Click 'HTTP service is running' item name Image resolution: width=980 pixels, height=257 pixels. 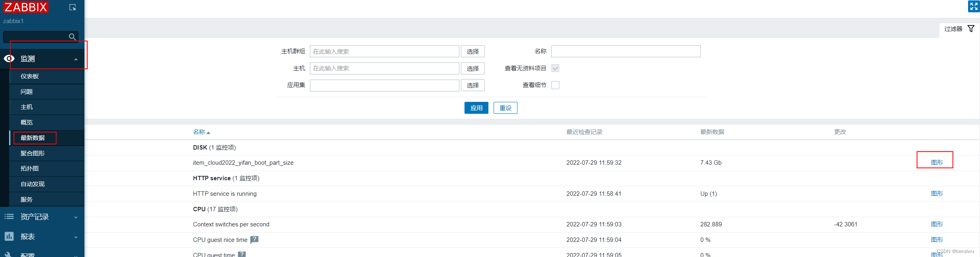click(225, 194)
